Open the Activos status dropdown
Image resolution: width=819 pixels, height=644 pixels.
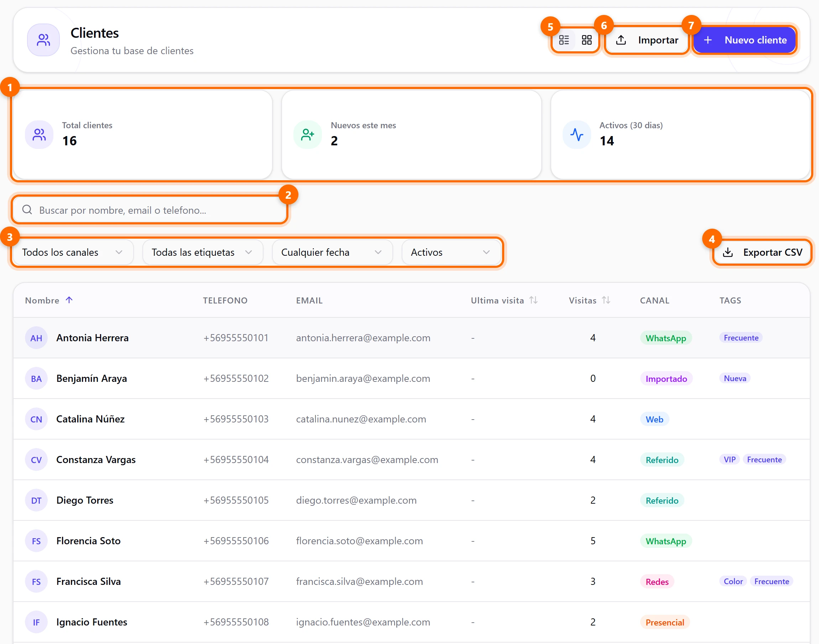click(451, 252)
